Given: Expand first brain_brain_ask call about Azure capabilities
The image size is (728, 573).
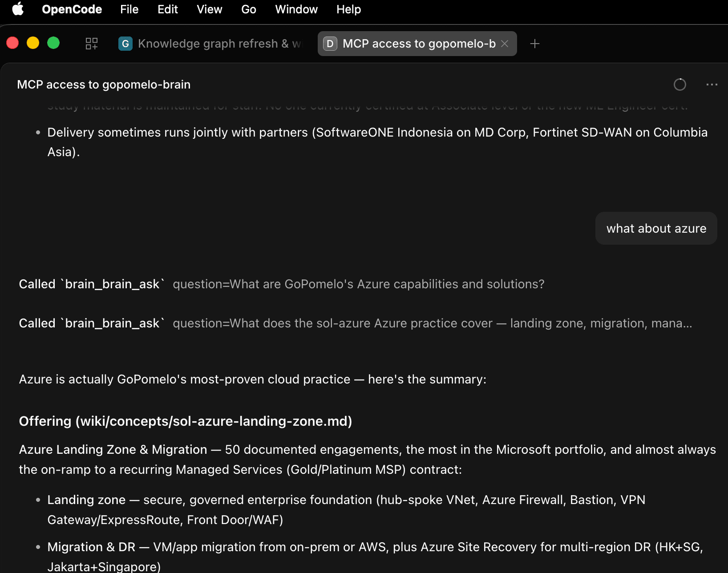Looking at the screenshot, I should 282,284.
